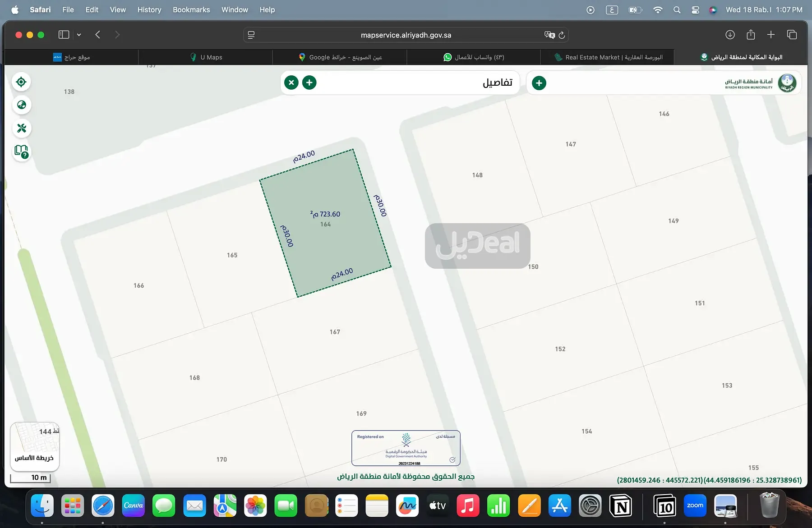Click the Safari forward arrow
Image resolution: width=812 pixels, height=528 pixels.
coord(117,35)
